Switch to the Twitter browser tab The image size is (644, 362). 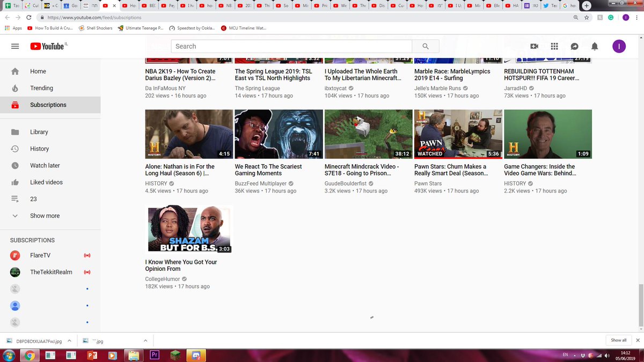pos(552,5)
